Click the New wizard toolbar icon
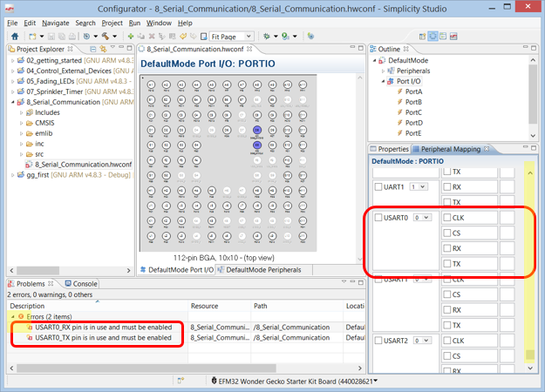 32,36
